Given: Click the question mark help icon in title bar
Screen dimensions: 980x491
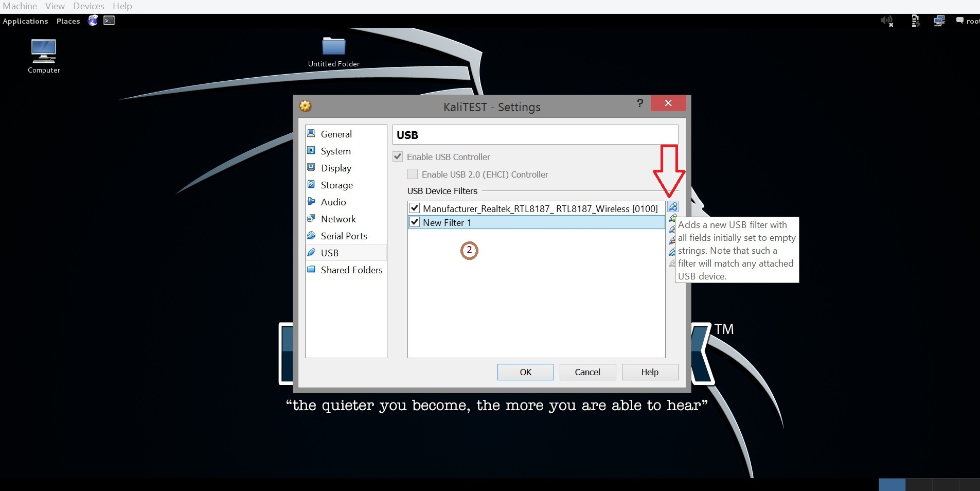Looking at the screenshot, I should 640,103.
